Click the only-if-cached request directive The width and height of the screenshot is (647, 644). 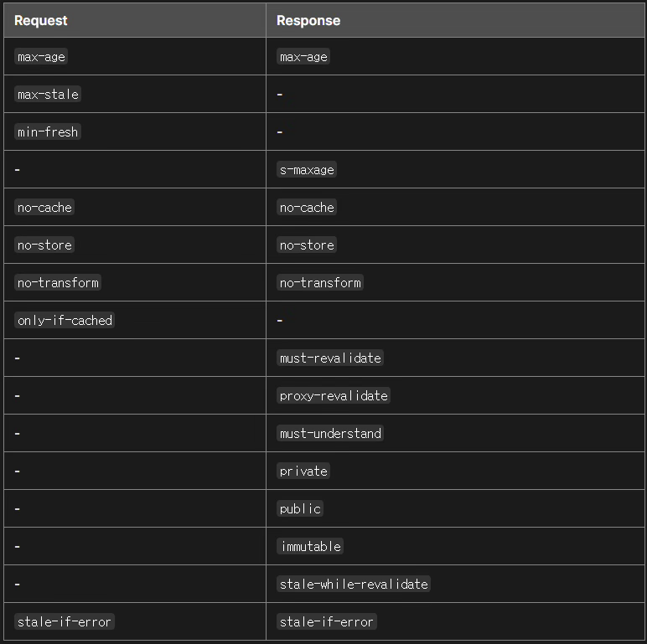pos(65,321)
